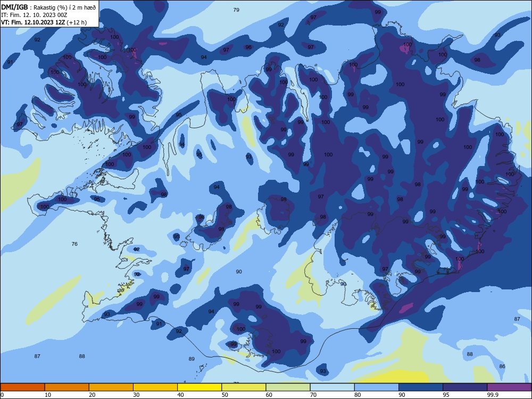The image size is (532, 399).
Task: Click the '96' humidity value on map
Action: click(248, 47)
